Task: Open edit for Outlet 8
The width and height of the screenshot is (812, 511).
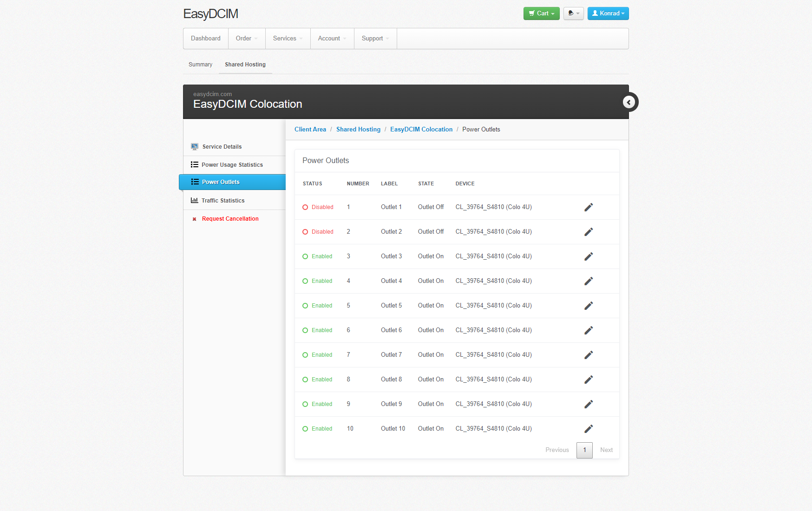Action: [588, 380]
